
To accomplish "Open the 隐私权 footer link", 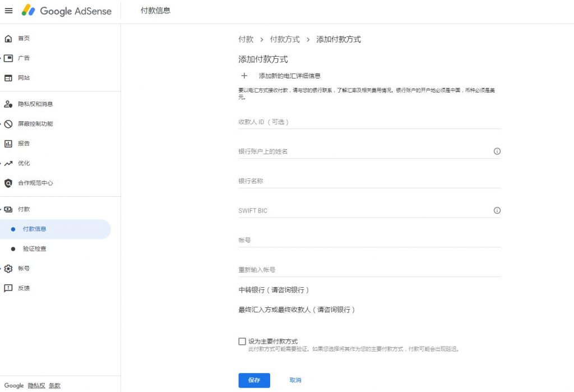I will (36, 386).
